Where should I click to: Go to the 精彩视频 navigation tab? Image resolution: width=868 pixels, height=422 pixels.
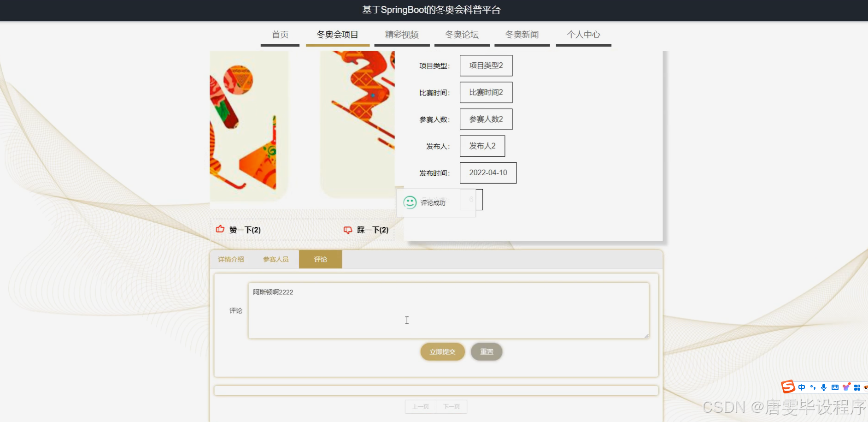(x=402, y=35)
